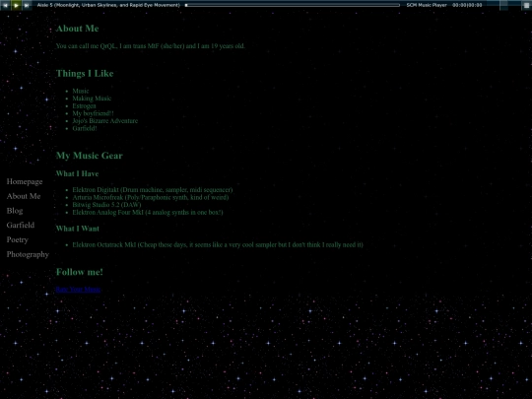
Task: Click the track time display 00:00|00:00
Action: [x=467, y=5]
